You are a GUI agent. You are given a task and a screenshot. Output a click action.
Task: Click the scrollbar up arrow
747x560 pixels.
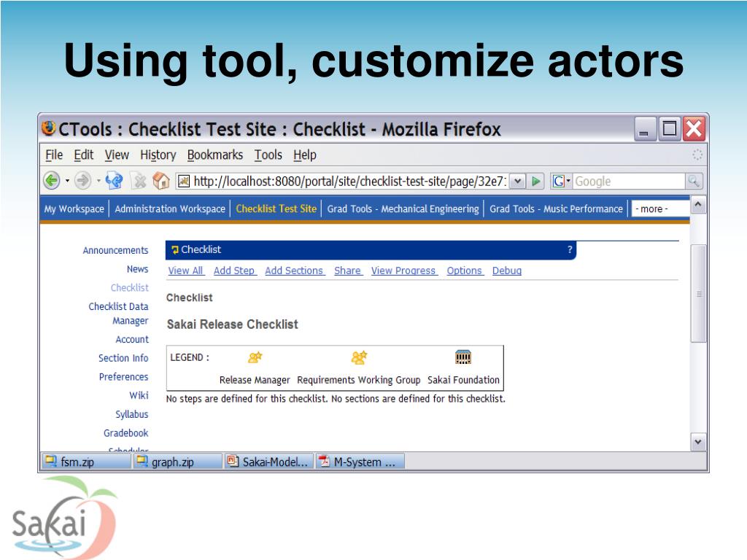pos(698,205)
